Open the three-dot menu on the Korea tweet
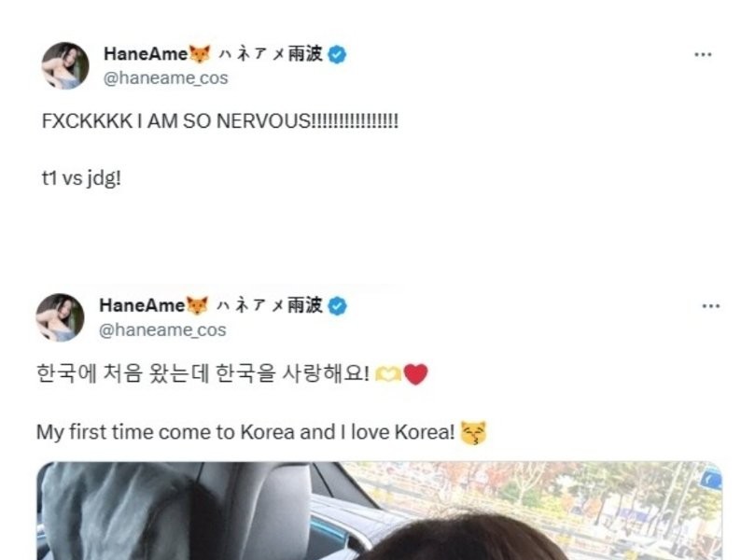 (711, 306)
